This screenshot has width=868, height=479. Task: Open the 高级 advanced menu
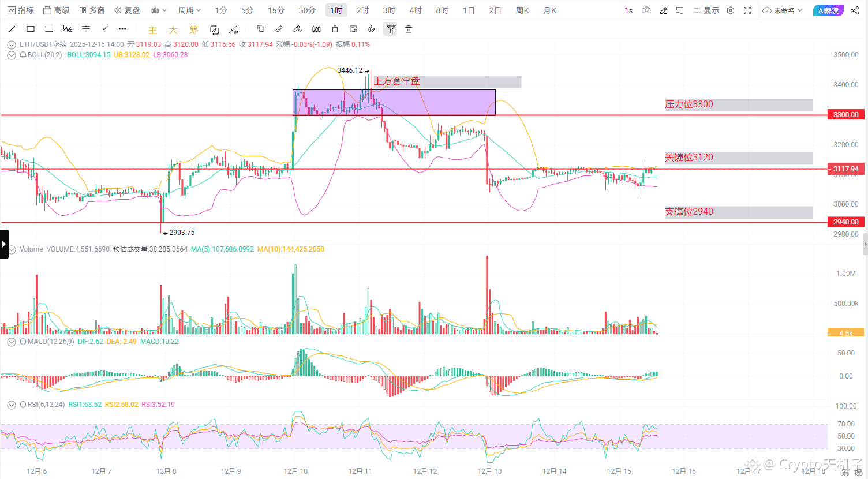(x=57, y=10)
